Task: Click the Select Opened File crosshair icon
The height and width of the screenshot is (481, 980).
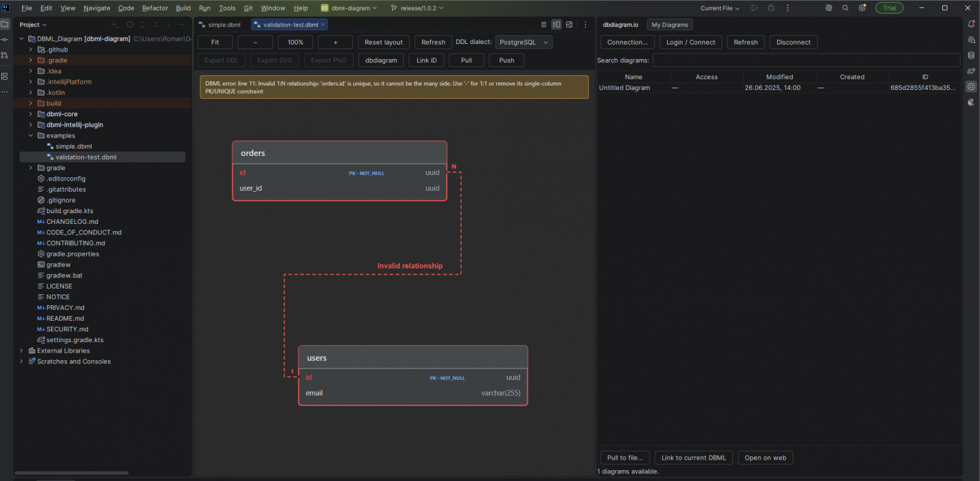Action: 130,25
